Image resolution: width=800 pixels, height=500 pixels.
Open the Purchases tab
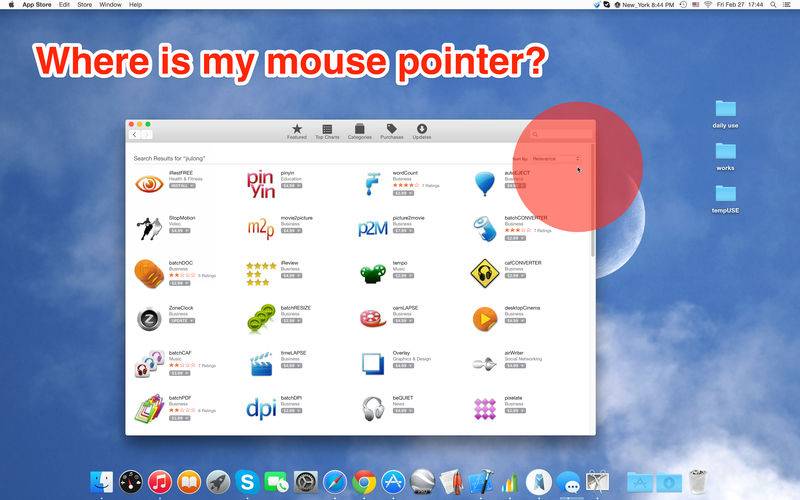tap(391, 131)
